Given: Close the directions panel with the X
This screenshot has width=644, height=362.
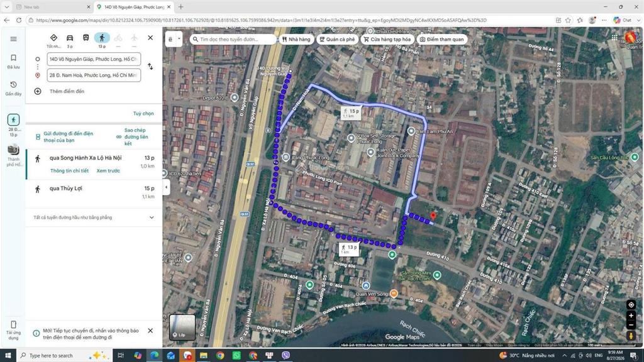Looking at the screenshot, I should (x=150, y=38).
